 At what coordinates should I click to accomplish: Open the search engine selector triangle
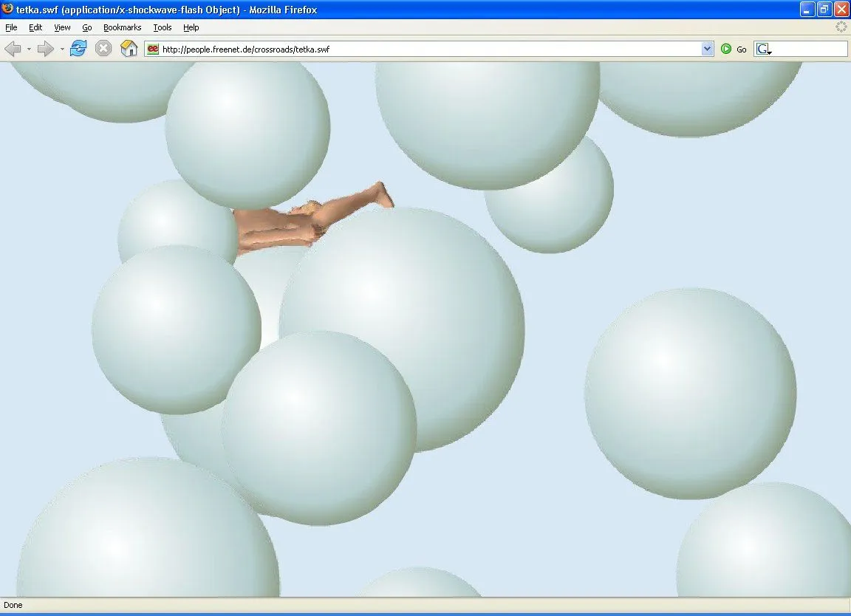pyautogui.click(x=770, y=52)
